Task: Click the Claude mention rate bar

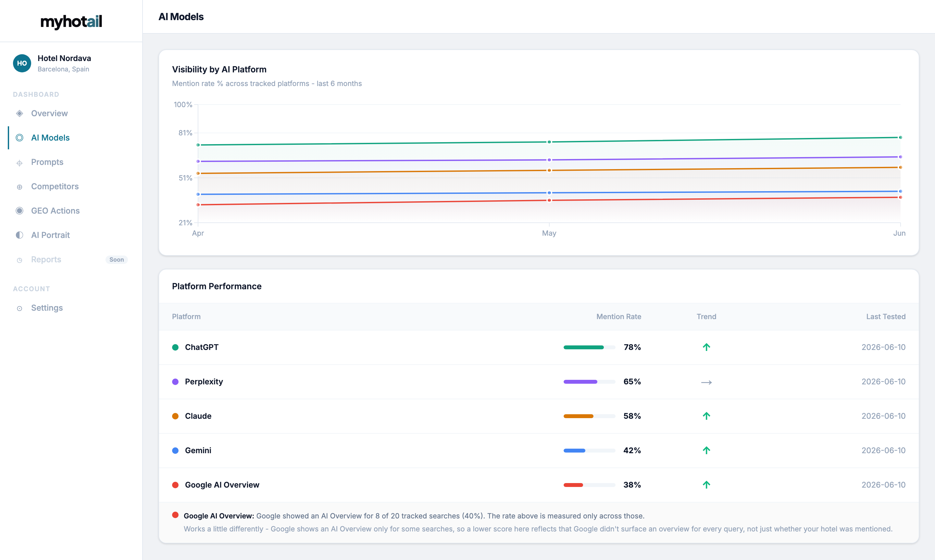Action: click(589, 416)
